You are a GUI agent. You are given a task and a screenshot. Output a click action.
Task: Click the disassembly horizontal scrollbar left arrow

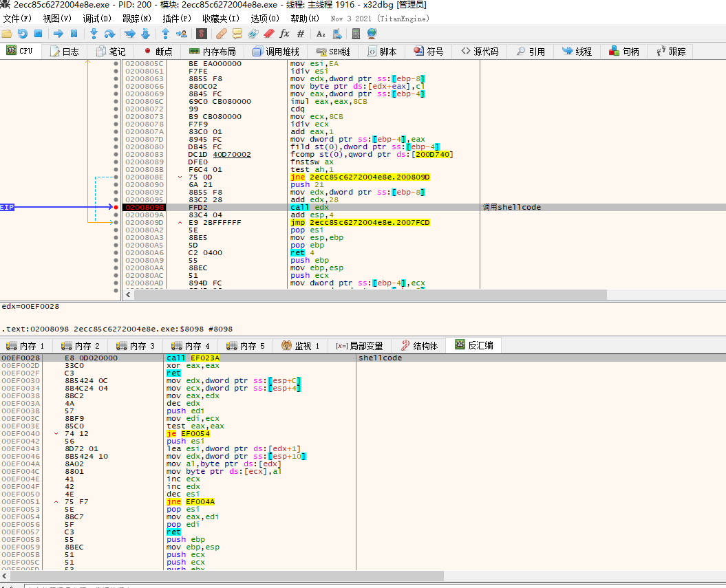[128, 294]
